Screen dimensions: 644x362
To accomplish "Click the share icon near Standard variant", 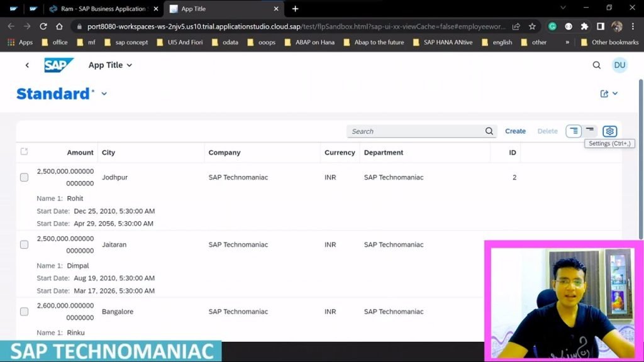I will (x=603, y=92).
